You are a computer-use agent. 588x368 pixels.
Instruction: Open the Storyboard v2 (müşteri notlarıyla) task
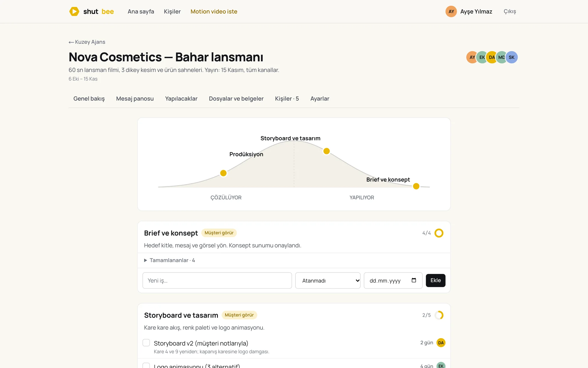tap(201, 343)
